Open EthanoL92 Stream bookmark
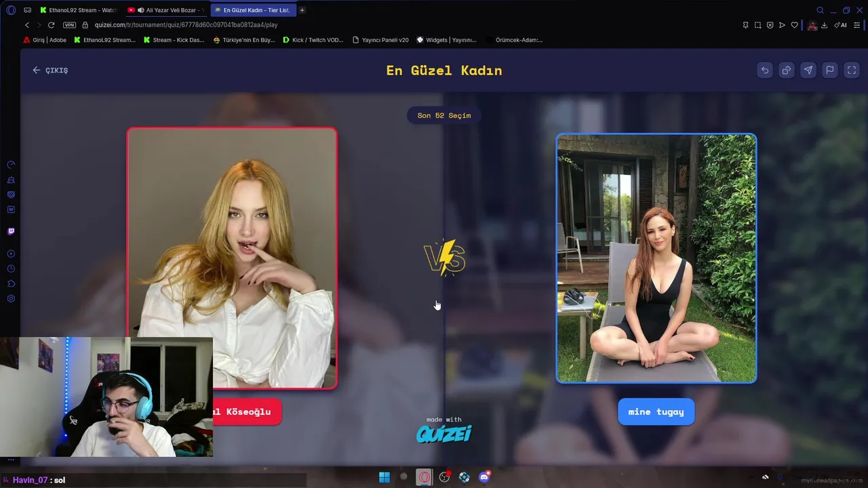 104,40
